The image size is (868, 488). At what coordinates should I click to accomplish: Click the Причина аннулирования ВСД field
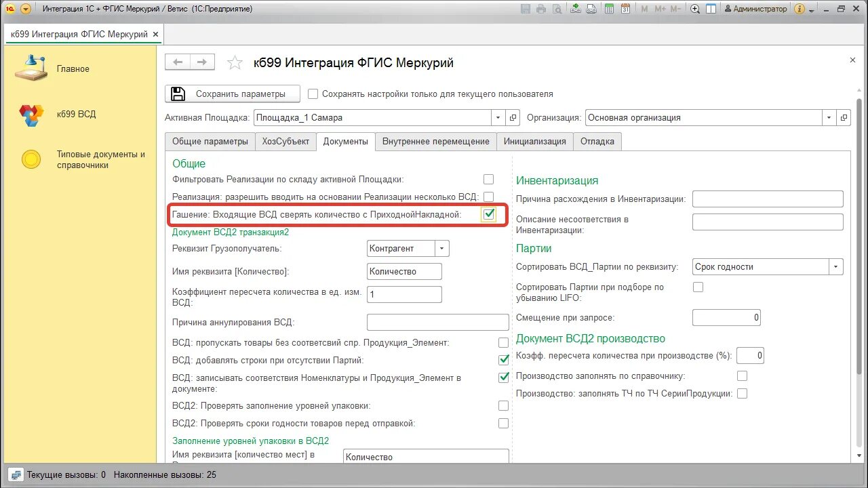pyautogui.click(x=438, y=323)
